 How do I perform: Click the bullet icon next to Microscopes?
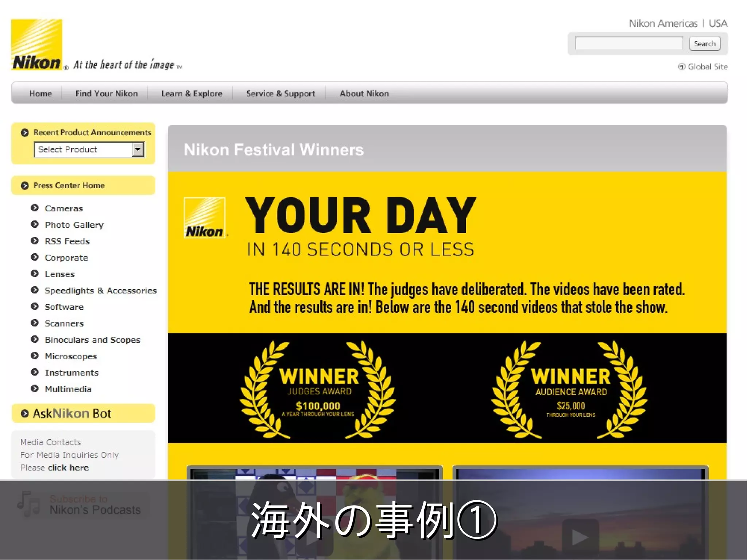pyautogui.click(x=35, y=356)
